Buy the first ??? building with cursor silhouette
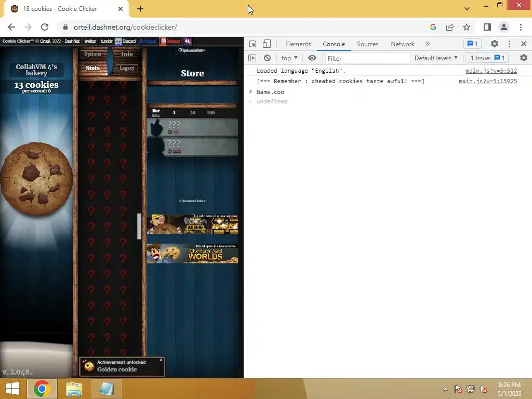 pyautogui.click(x=193, y=128)
